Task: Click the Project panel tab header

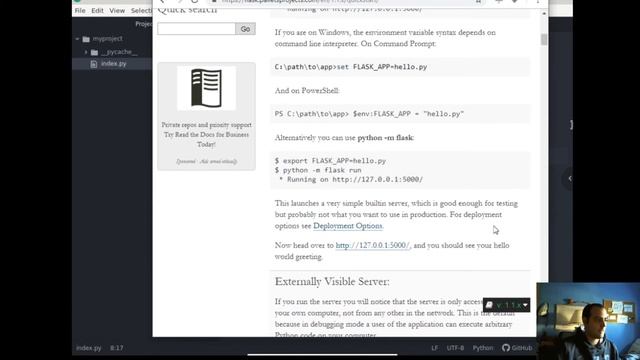Action: click(143, 24)
